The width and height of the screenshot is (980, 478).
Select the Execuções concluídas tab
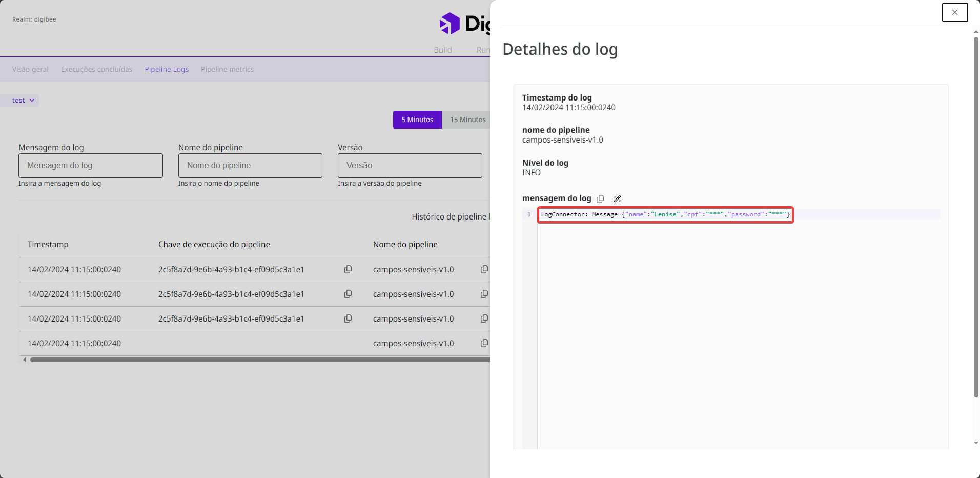pyautogui.click(x=96, y=69)
